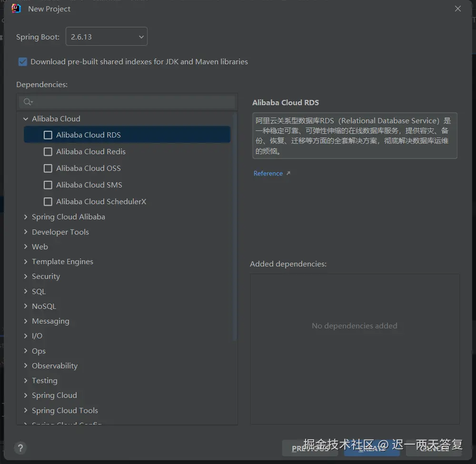Toggle Download pre-built shared indexes checkbox
This screenshot has height=464, width=476.
(23, 61)
